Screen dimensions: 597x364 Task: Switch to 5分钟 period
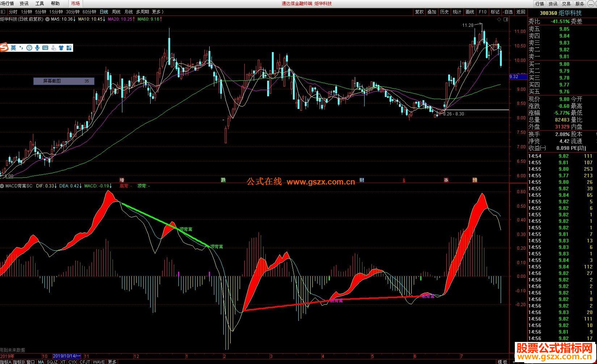(x=41, y=12)
